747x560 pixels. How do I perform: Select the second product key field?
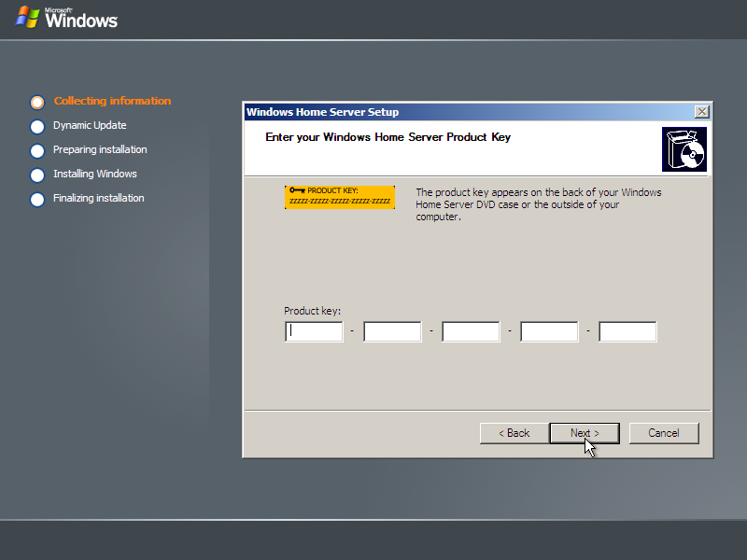392,331
